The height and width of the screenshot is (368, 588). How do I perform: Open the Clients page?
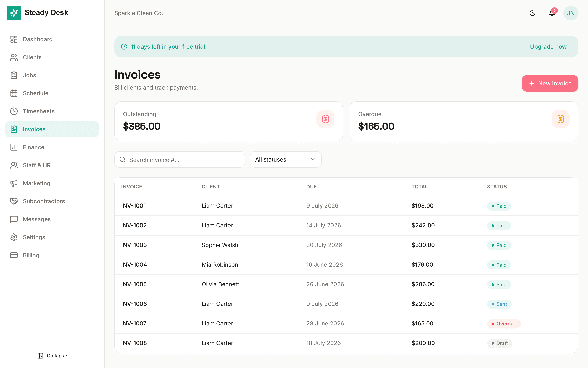tap(52, 57)
